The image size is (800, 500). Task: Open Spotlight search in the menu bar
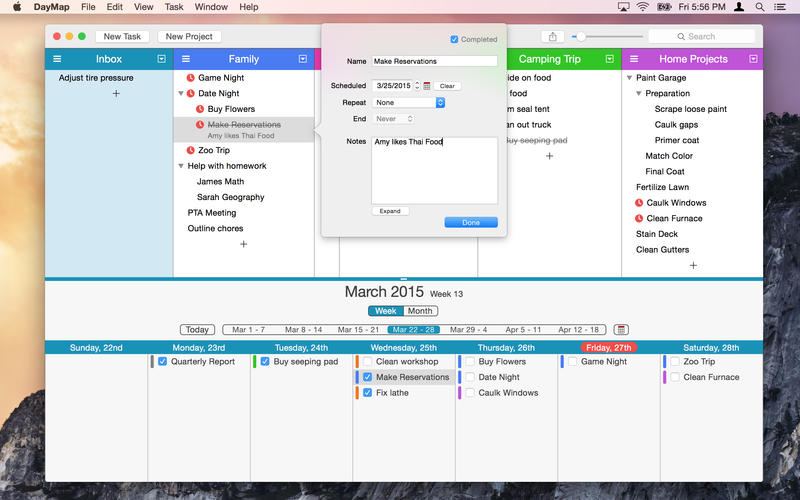coord(760,7)
